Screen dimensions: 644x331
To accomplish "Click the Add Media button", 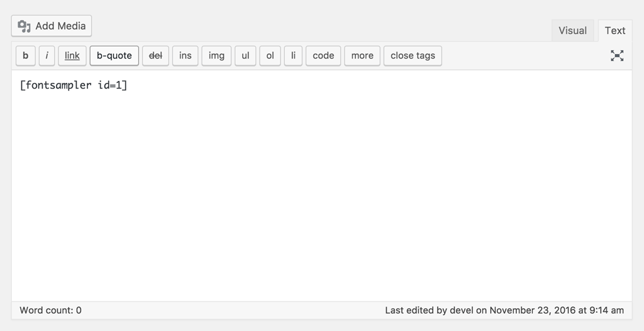I will (52, 26).
